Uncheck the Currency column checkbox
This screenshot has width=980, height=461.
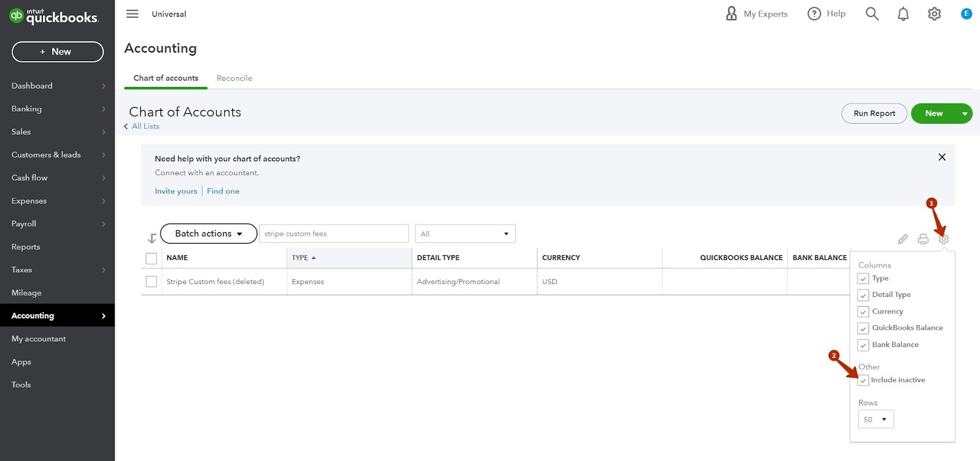pyautogui.click(x=863, y=312)
